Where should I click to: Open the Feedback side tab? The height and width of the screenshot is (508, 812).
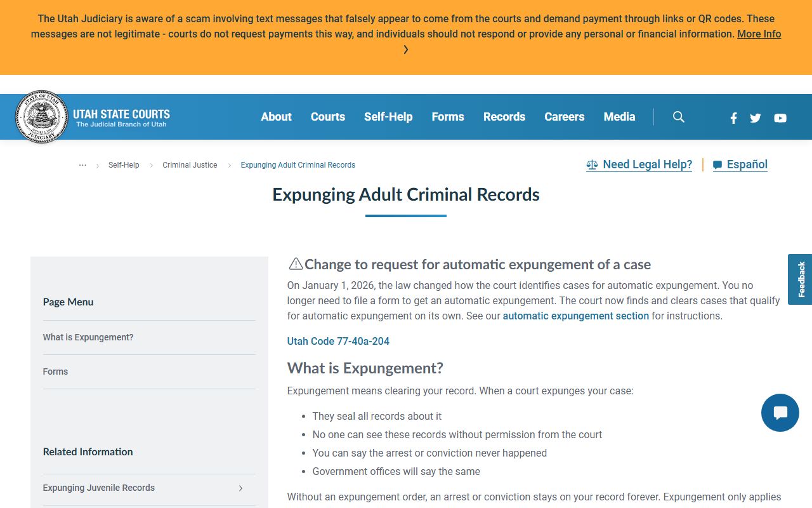[x=800, y=279]
